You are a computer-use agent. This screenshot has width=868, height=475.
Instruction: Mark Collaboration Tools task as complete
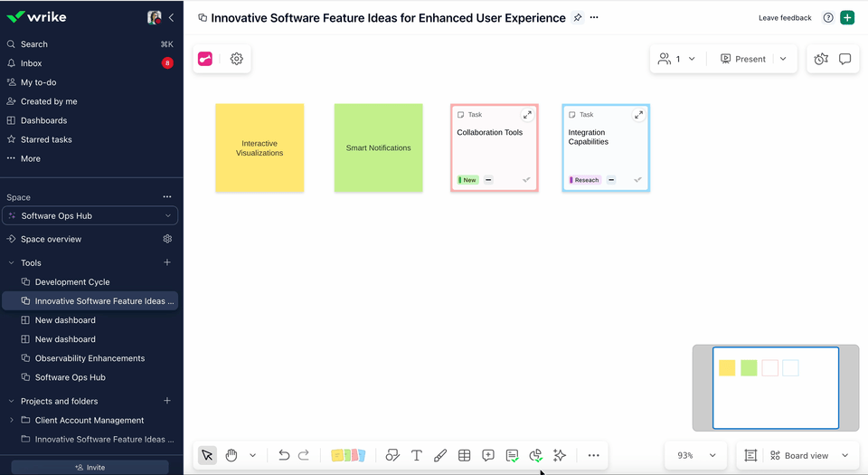tap(526, 180)
